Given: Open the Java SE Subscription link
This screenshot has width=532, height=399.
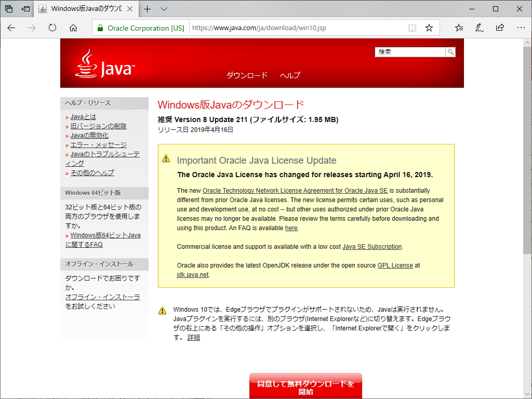Looking at the screenshot, I should [x=373, y=246].
